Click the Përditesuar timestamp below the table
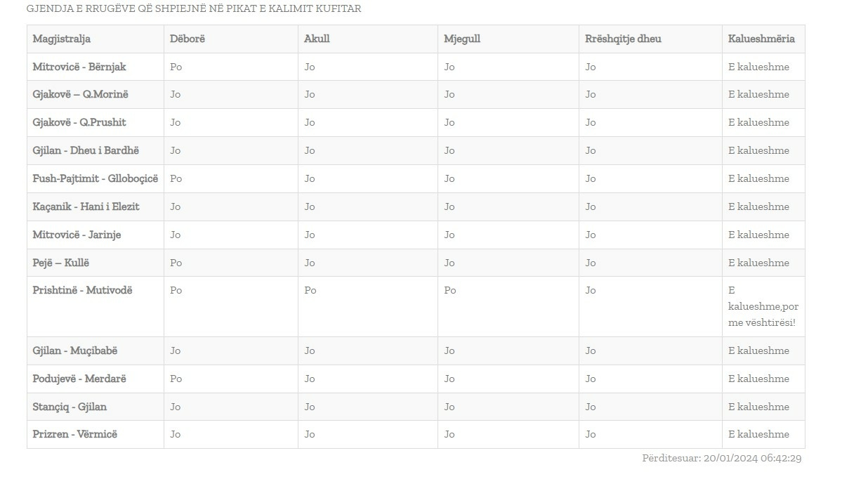Screen dimensions: 868x479 tap(722, 459)
